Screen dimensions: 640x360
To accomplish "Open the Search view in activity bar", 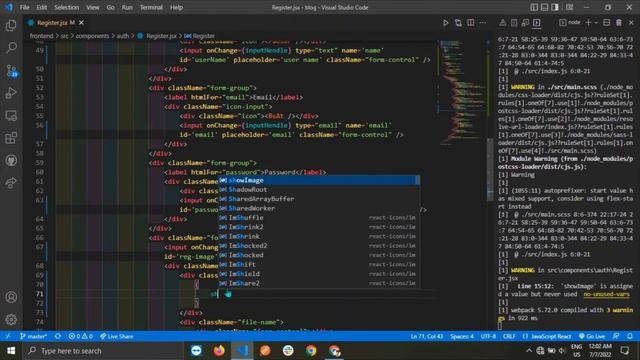I will [x=11, y=48].
